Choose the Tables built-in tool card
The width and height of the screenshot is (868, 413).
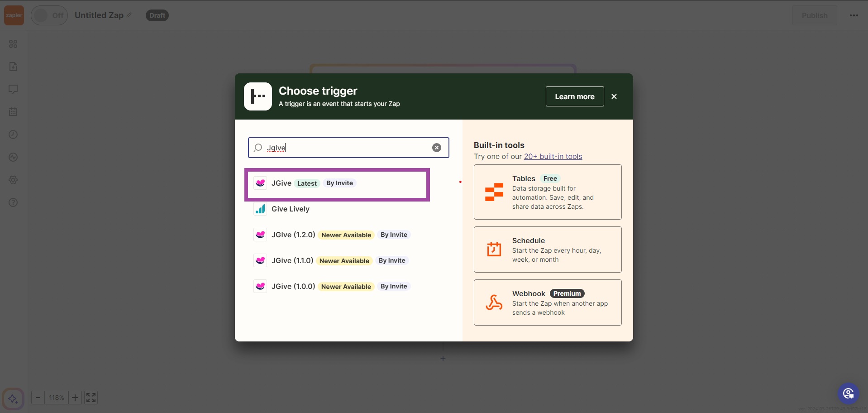[548, 192]
